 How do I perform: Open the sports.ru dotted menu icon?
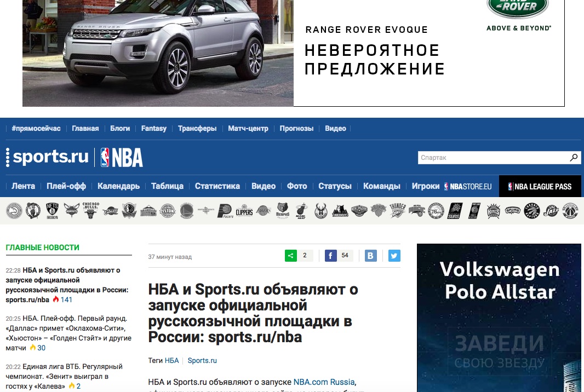8,157
